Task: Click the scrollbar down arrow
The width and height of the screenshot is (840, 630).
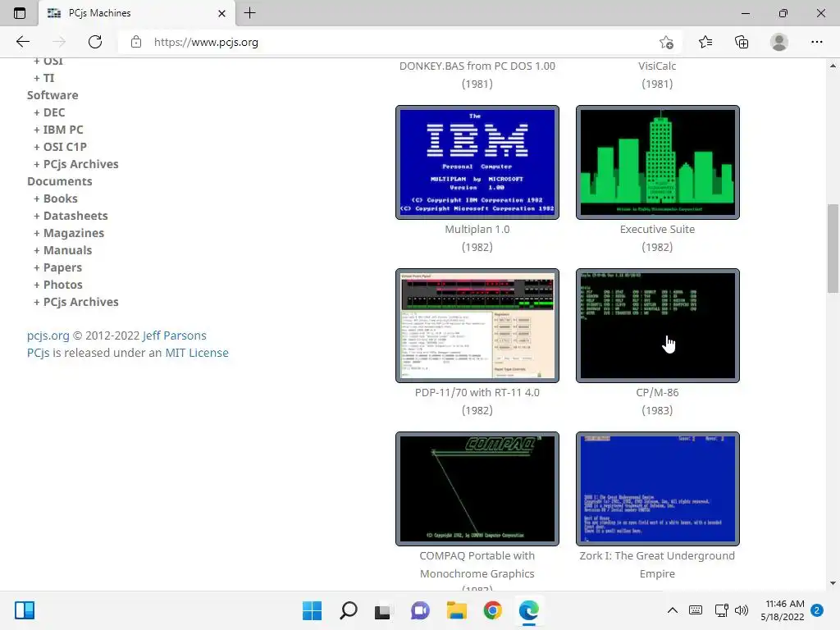Action: 833,583
